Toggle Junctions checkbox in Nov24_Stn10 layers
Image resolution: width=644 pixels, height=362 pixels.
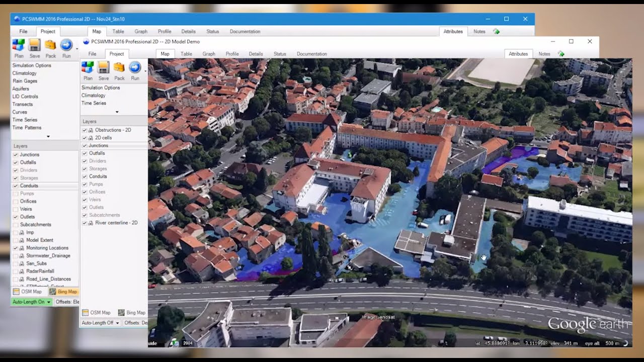tap(15, 155)
